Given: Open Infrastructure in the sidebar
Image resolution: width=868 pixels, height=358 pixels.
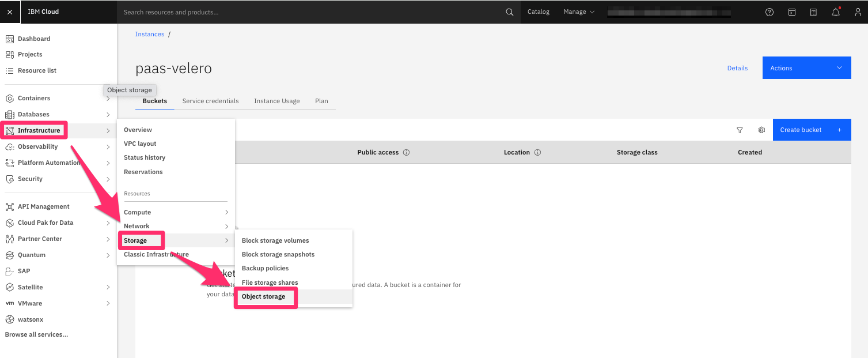Looking at the screenshot, I should (x=58, y=130).
